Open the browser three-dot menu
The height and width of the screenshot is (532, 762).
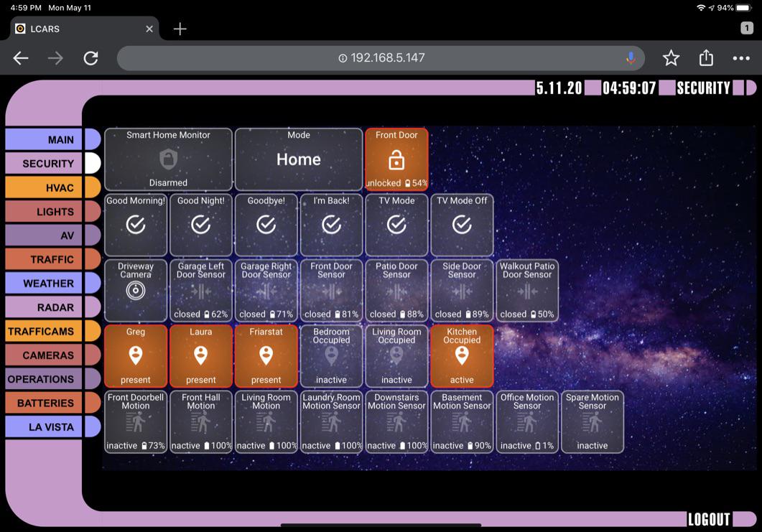741,58
